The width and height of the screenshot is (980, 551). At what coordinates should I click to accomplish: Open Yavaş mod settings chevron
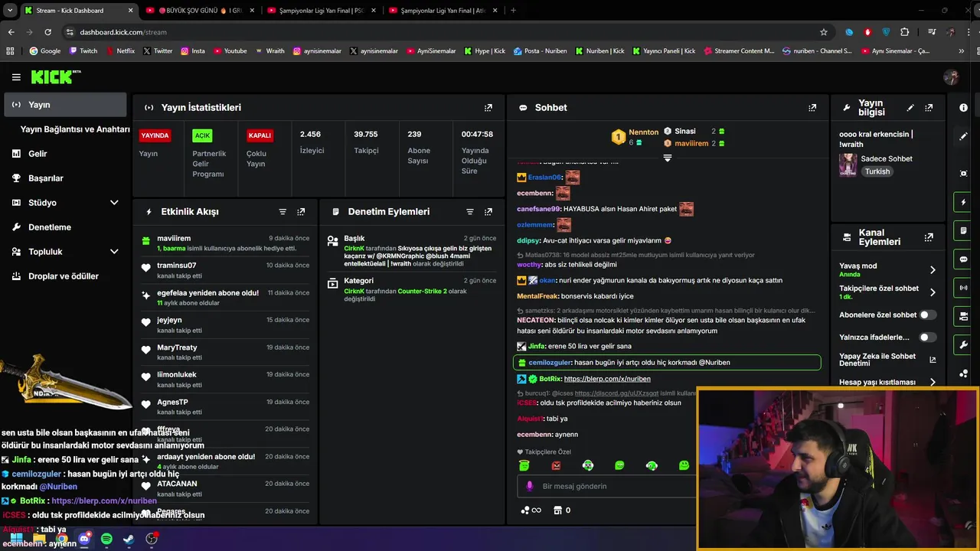(x=933, y=270)
